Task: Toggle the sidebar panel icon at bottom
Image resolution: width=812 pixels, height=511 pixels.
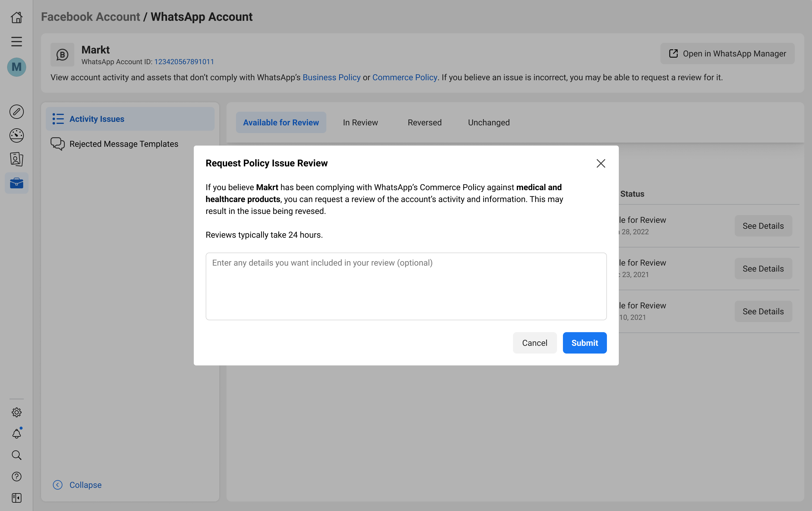Action: click(x=17, y=498)
